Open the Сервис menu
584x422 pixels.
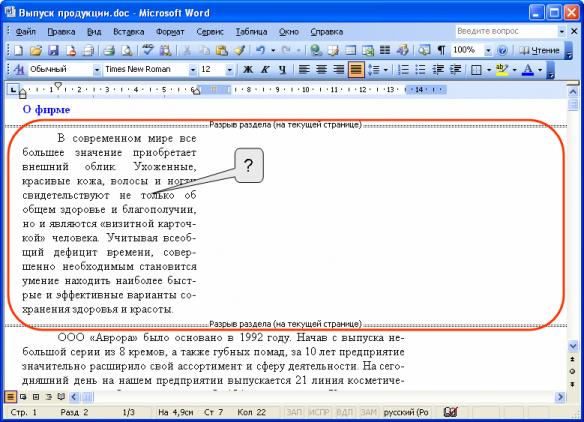click(x=210, y=32)
